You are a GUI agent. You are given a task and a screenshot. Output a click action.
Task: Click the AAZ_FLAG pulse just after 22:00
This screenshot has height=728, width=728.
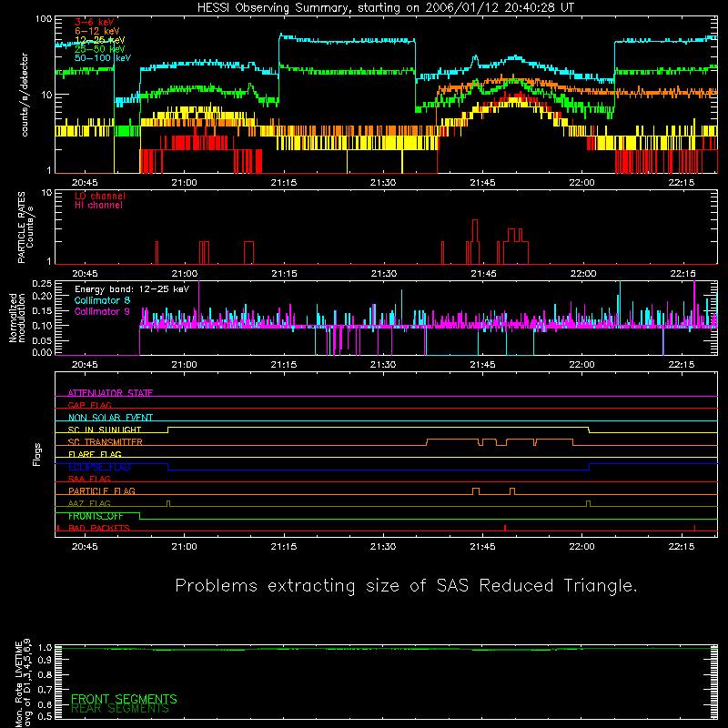(x=588, y=504)
